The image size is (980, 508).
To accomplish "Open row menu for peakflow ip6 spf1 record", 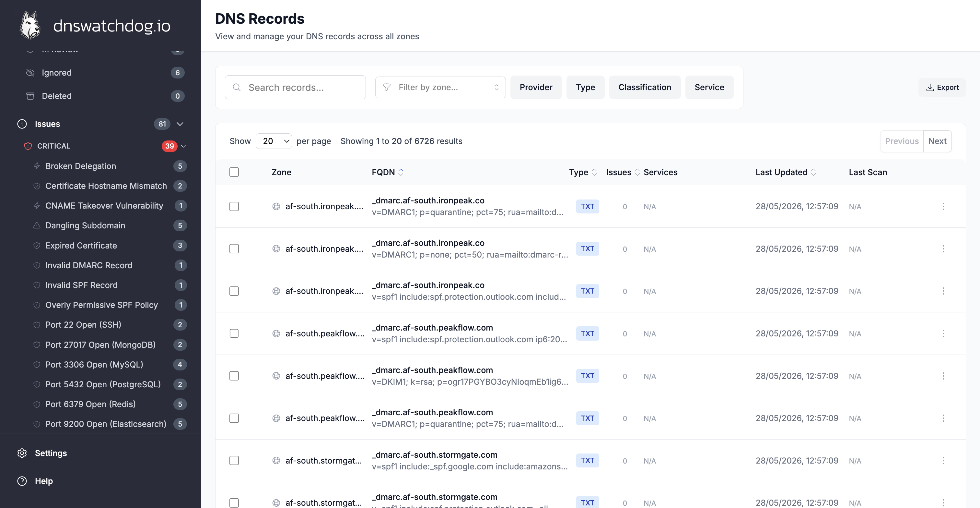I will pyautogui.click(x=943, y=333).
